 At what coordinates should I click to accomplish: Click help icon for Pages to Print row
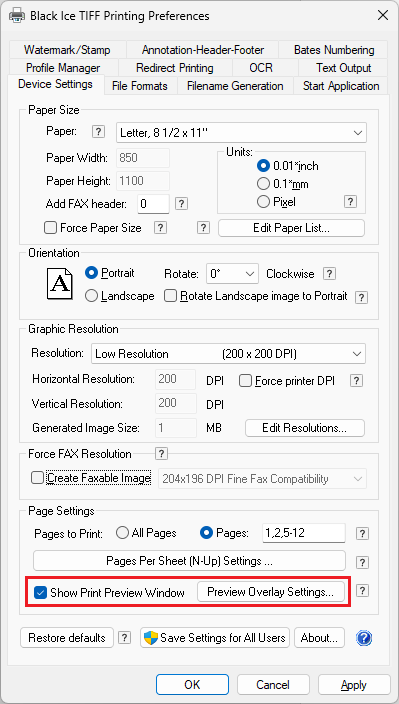click(362, 533)
